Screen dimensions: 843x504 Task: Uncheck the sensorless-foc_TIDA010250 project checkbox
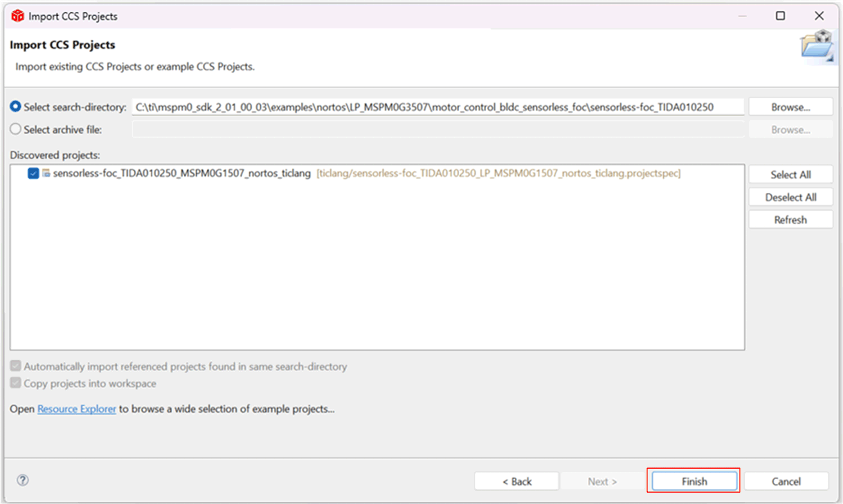pos(33,173)
